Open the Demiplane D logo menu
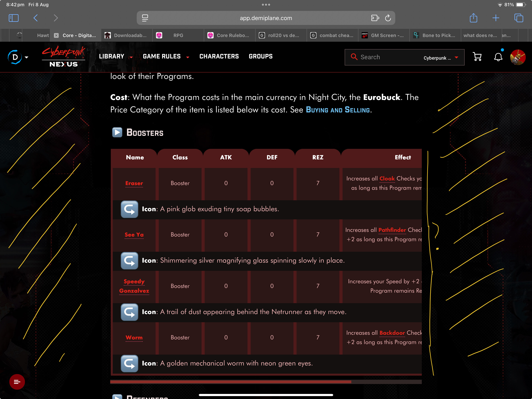The width and height of the screenshot is (532, 399). click(18, 57)
